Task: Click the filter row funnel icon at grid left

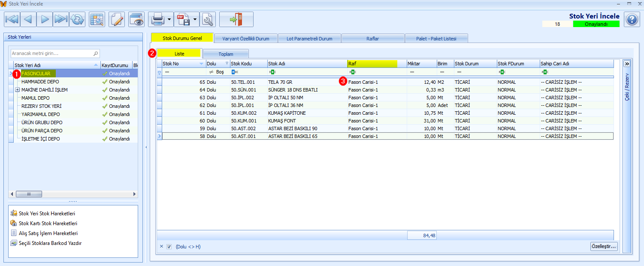Action: (160, 73)
